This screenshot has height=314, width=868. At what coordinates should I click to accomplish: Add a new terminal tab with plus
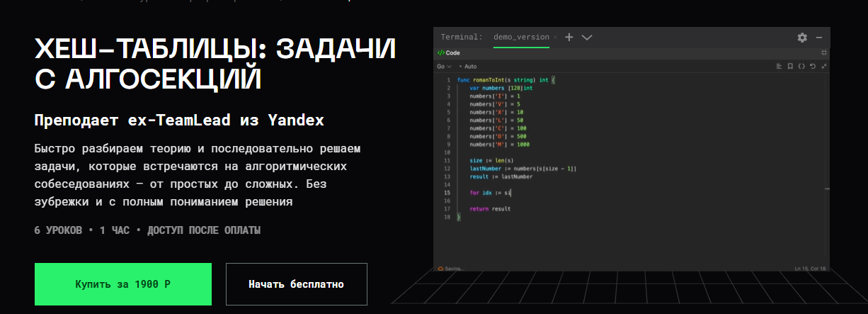(x=569, y=38)
